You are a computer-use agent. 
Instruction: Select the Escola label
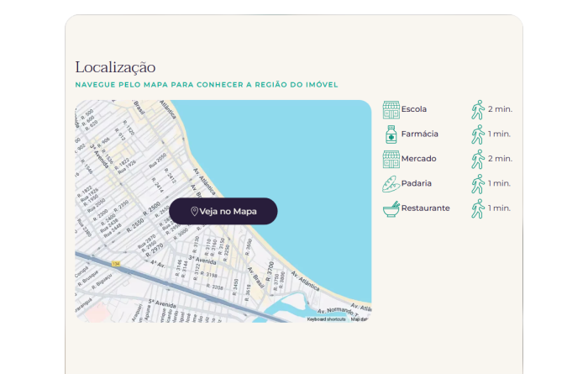pyautogui.click(x=414, y=109)
